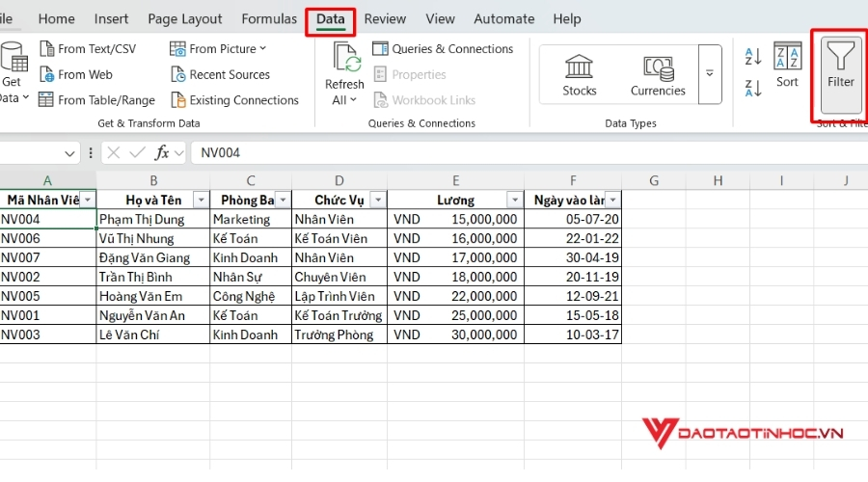Viewport: 868px width, 482px height.
Task: Open the Sort dialog button
Action: pos(787,65)
